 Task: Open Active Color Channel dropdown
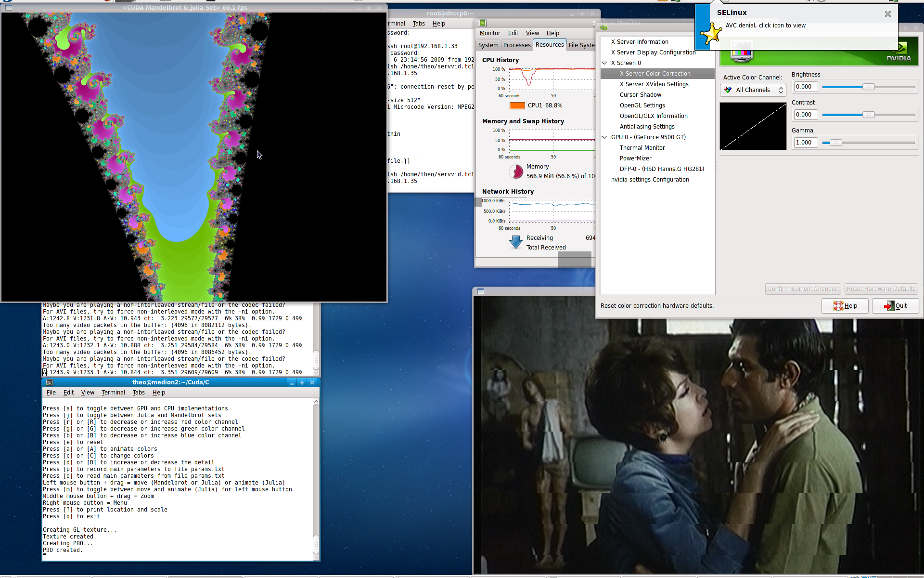(753, 90)
